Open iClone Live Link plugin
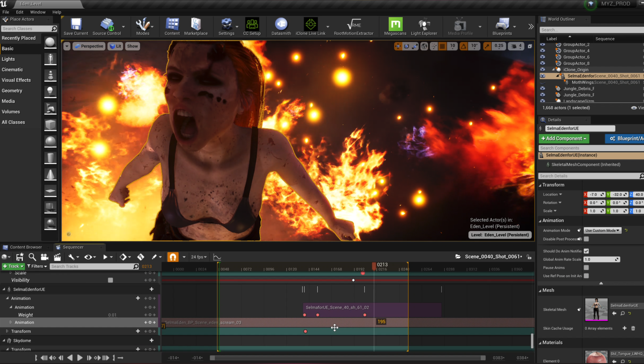The width and height of the screenshot is (644, 364). point(310,27)
